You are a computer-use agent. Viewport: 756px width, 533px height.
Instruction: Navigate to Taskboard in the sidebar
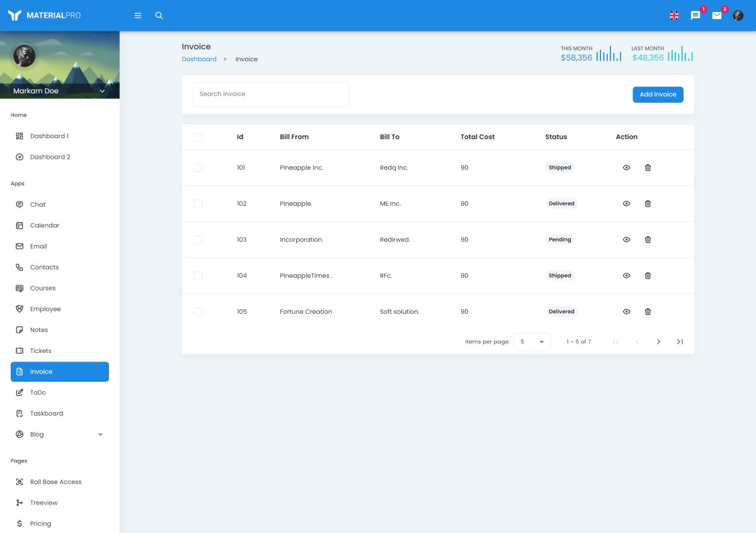click(47, 413)
